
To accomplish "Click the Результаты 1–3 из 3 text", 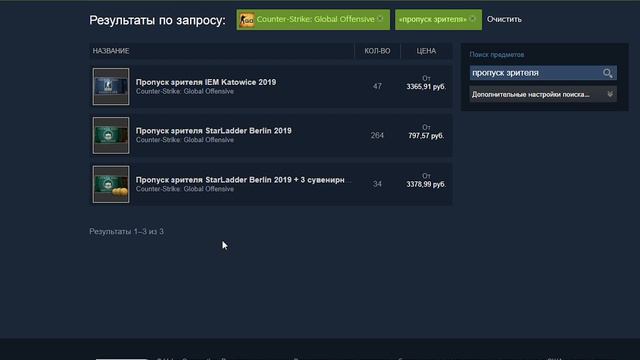I will (127, 231).
